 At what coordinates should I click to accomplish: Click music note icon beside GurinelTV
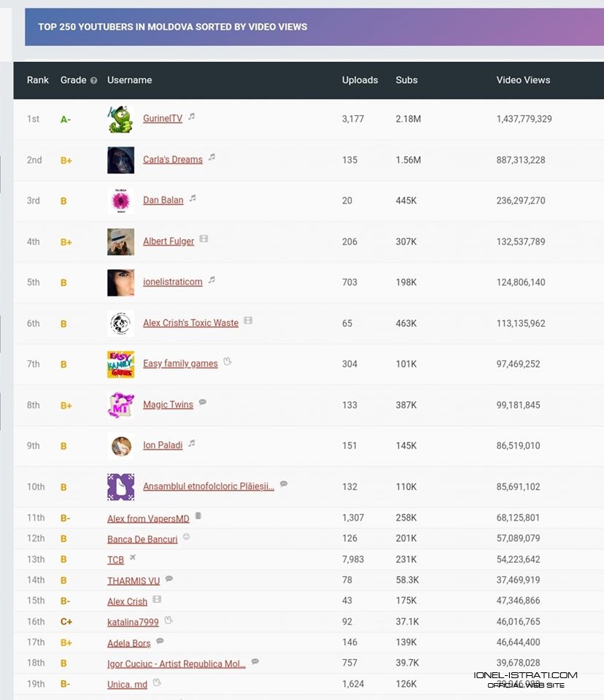(191, 116)
